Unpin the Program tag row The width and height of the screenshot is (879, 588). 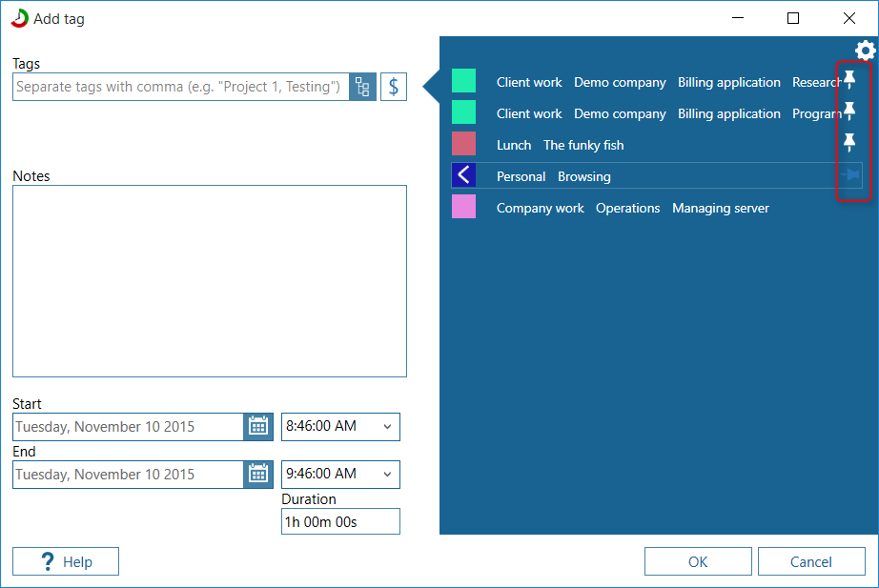tap(849, 112)
